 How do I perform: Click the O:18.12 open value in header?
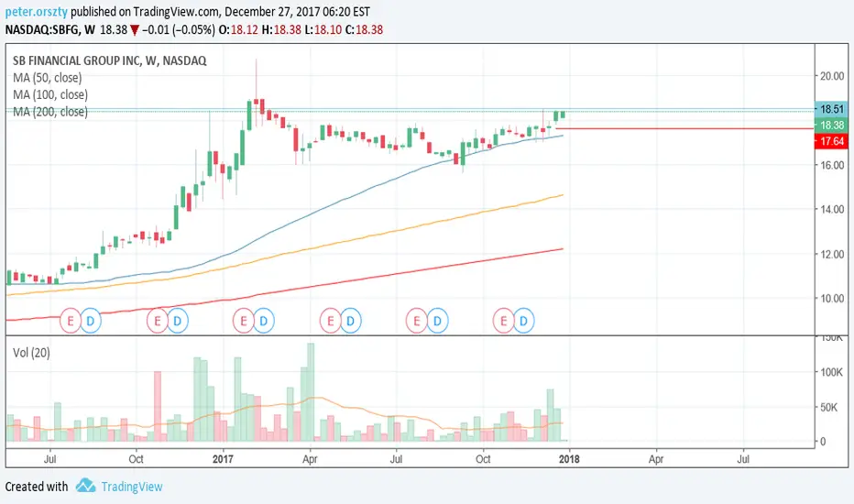pos(238,29)
